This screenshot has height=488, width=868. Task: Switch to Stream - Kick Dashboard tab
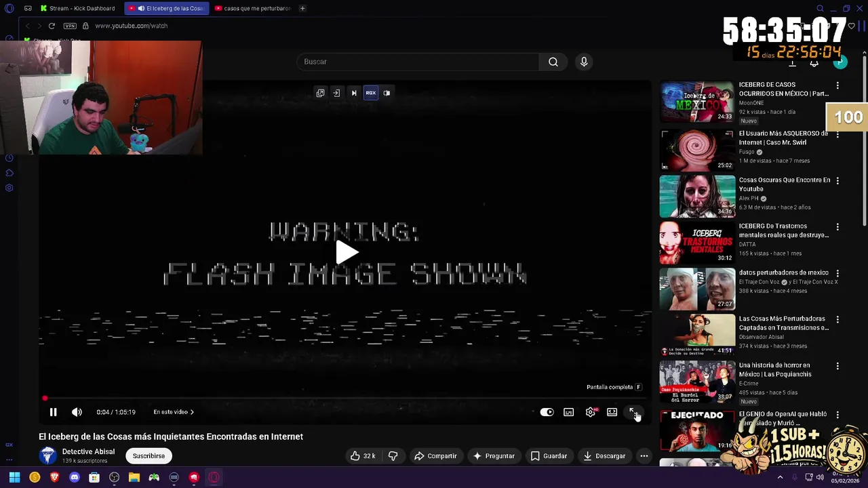coord(78,8)
